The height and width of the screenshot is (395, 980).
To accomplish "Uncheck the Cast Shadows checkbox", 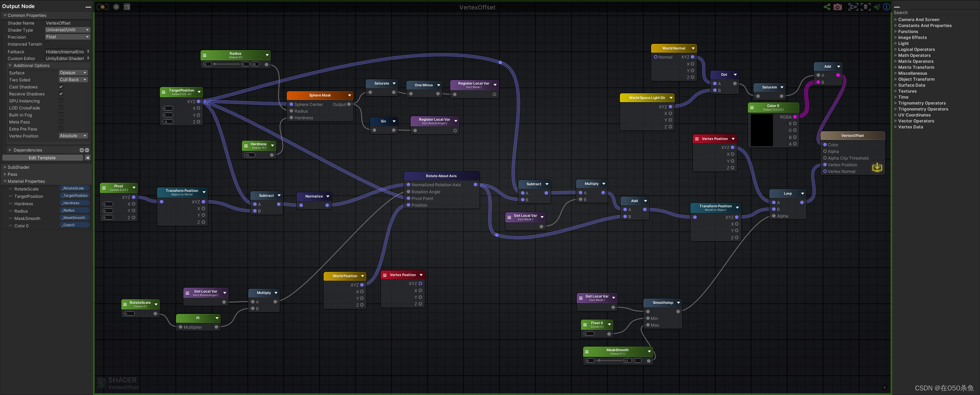I will [61, 87].
